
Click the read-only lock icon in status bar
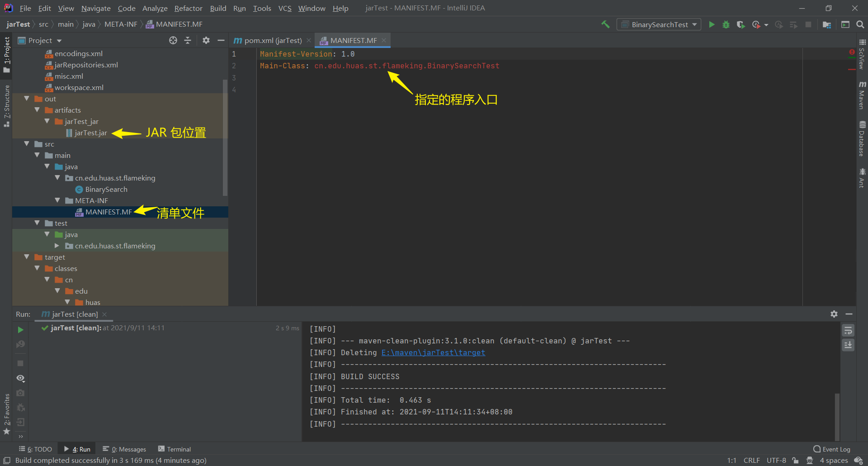click(795, 461)
